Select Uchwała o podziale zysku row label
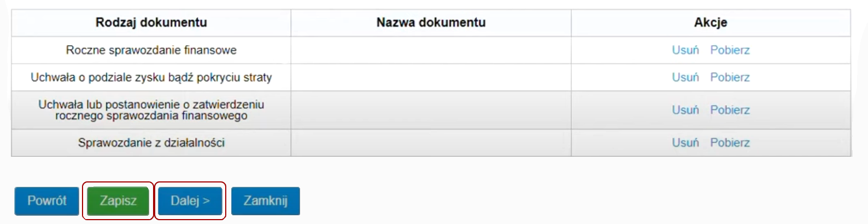Viewport: 868px width, 224px height. 151,78
